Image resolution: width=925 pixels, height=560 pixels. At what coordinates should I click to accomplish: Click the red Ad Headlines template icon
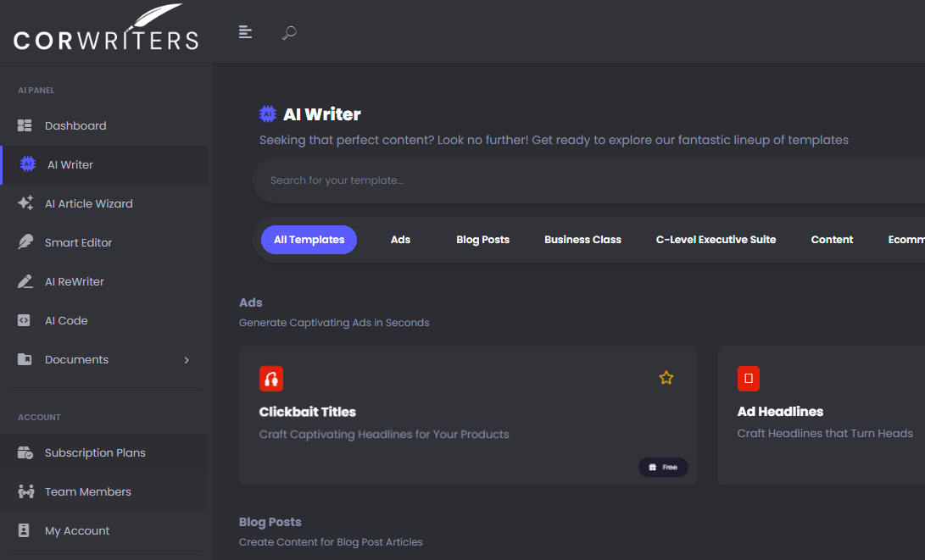(749, 379)
